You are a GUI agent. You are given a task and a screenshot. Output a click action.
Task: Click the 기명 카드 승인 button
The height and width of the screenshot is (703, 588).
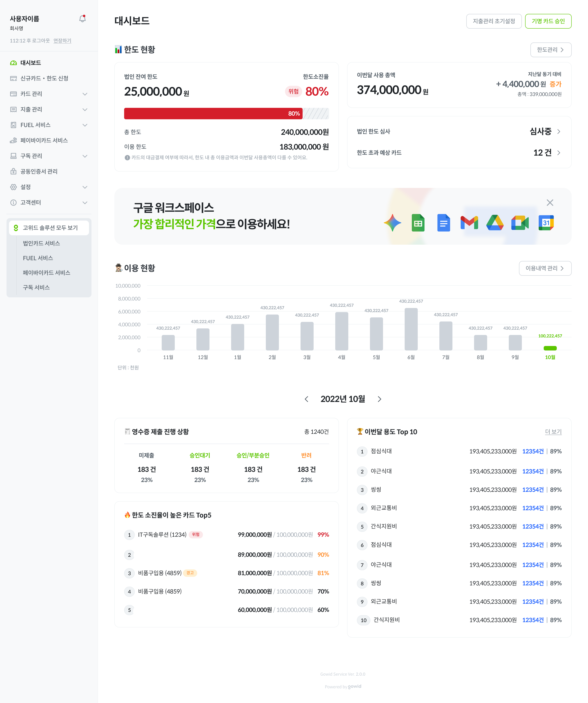[x=548, y=21]
